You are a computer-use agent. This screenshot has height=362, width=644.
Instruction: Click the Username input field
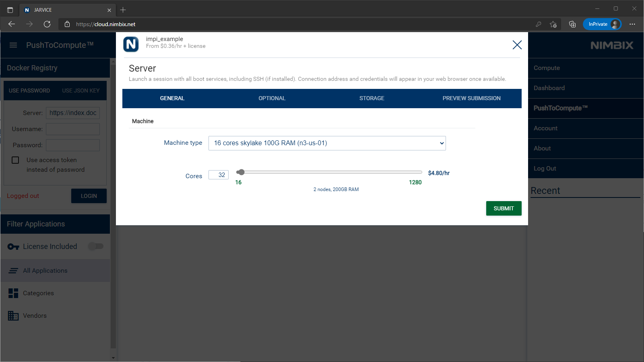(73, 129)
